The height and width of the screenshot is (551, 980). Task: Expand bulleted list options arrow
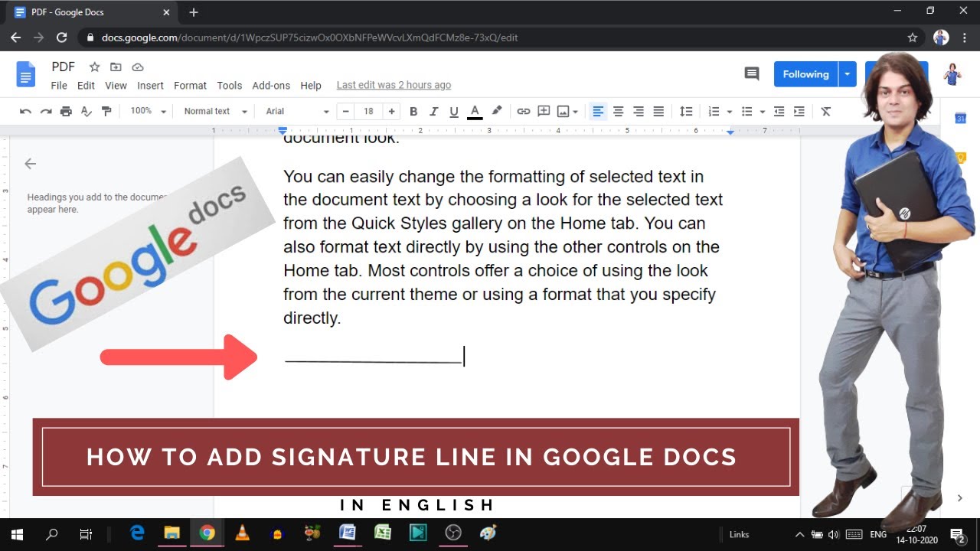pyautogui.click(x=763, y=112)
